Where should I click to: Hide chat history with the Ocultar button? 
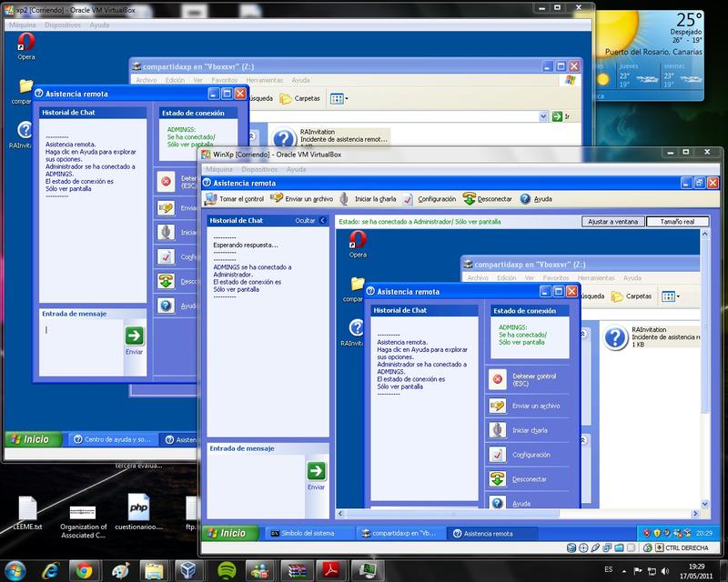click(309, 220)
